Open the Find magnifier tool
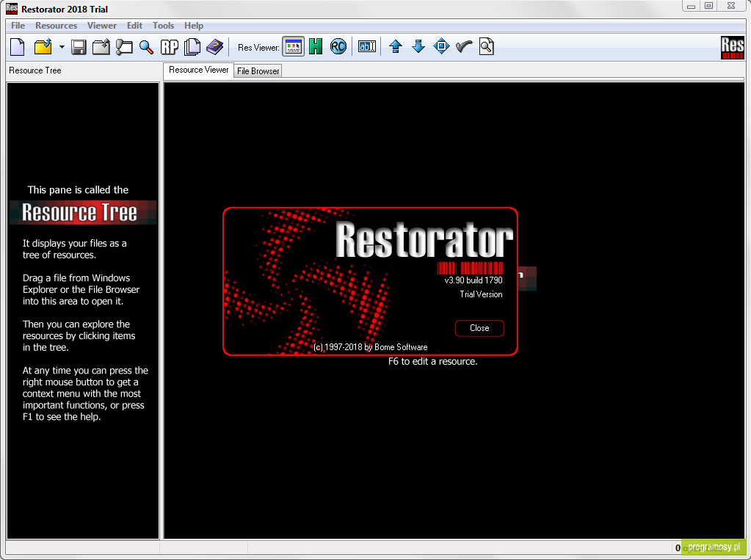Image resolution: width=751 pixels, height=560 pixels. 146,47
